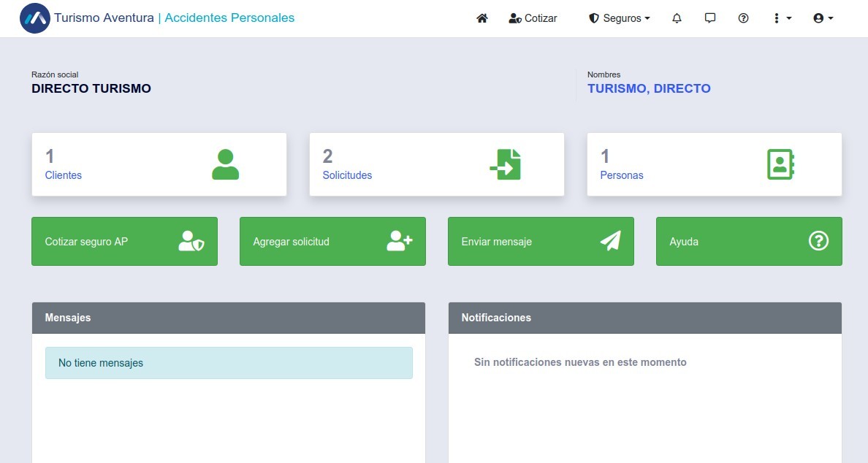This screenshot has height=463, width=868.
Task: Click the green Clientes person icon
Action: pyautogui.click(x=225, y=164)
